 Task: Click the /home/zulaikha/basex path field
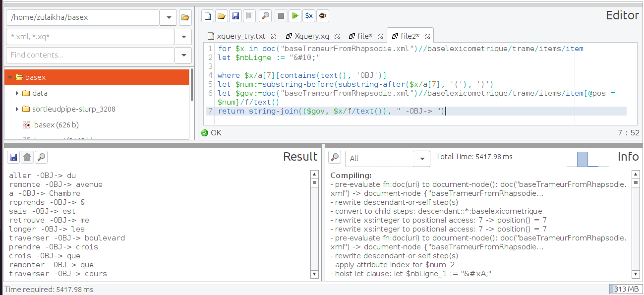(x=83, y=17)
